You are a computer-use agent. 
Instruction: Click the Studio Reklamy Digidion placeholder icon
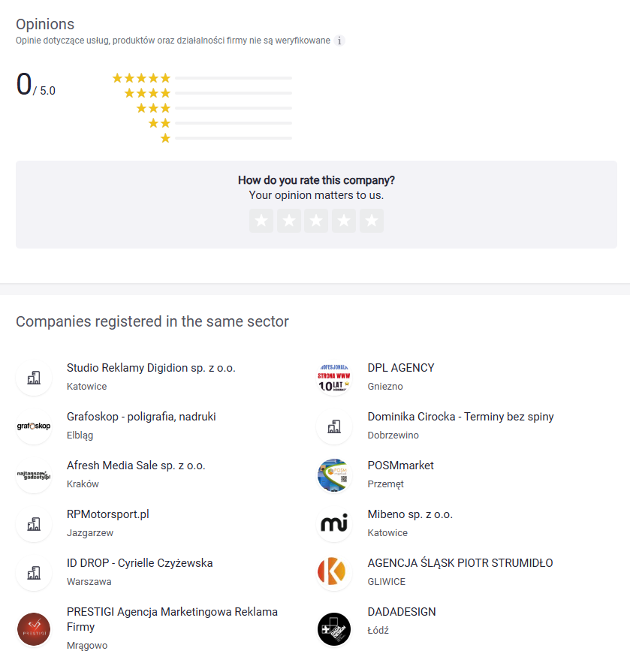(34, 378)
